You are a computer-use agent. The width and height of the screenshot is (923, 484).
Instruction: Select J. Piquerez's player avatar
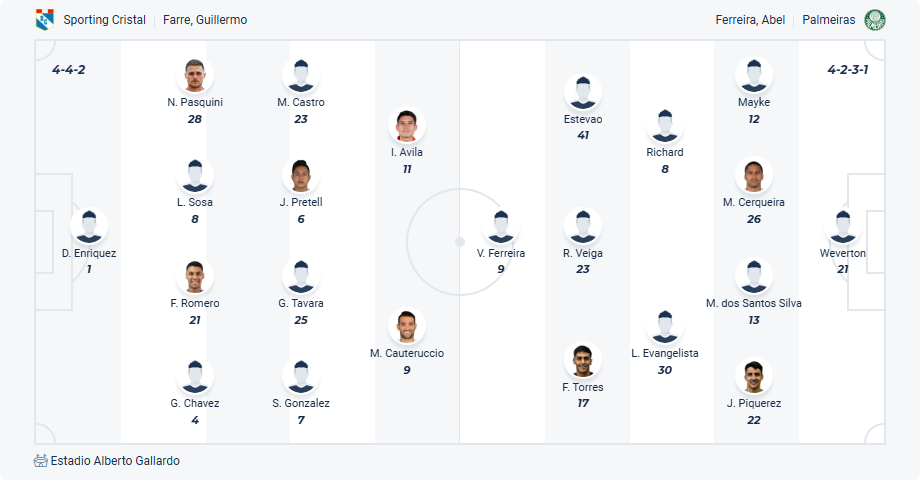tap(753, 377)
